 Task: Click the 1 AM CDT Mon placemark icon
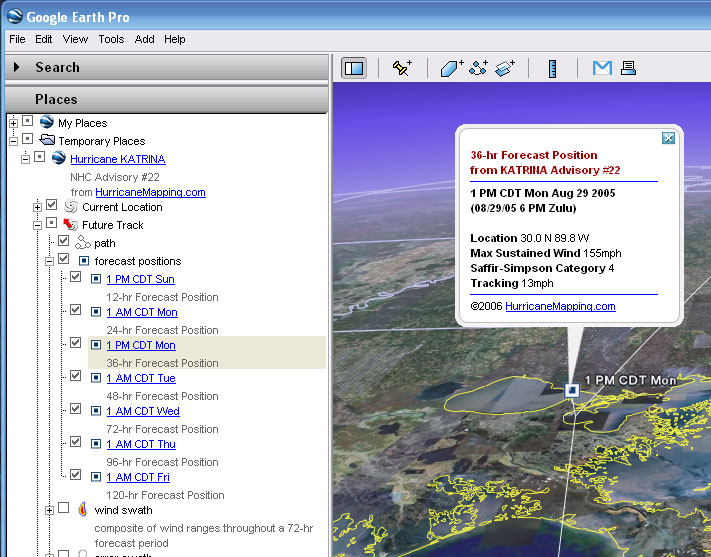pos(96,312)
